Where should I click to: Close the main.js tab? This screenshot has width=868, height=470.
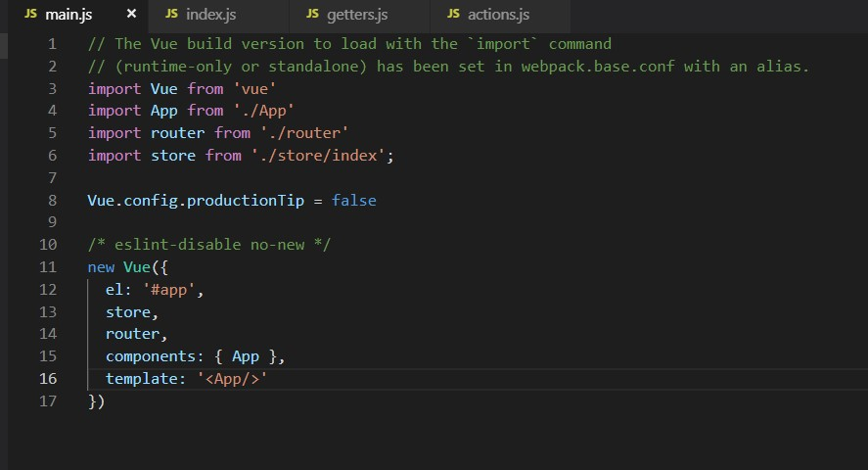pos(131,14)
